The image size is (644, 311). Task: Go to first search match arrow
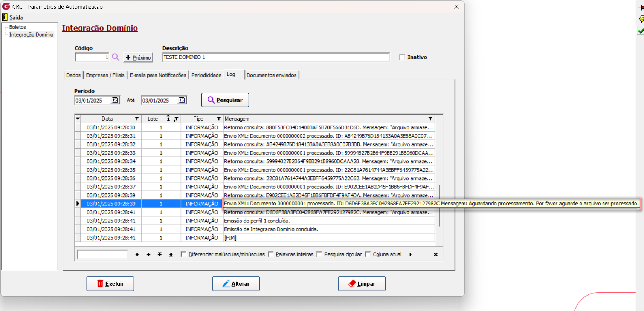(160, 254)
